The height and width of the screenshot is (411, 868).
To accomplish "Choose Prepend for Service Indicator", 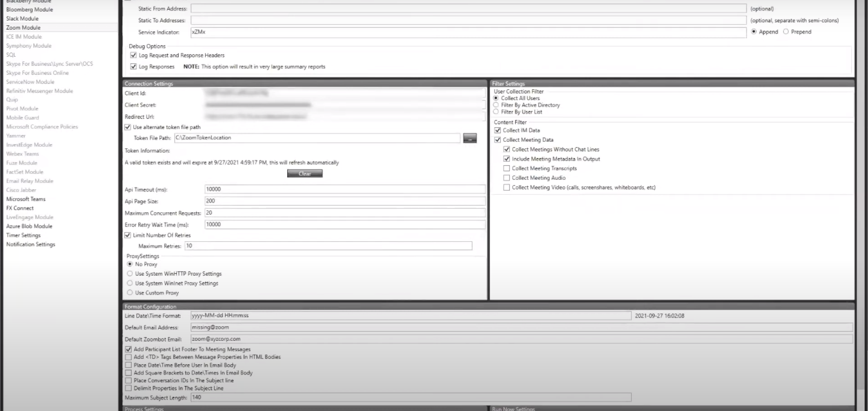I will [786, 32].
